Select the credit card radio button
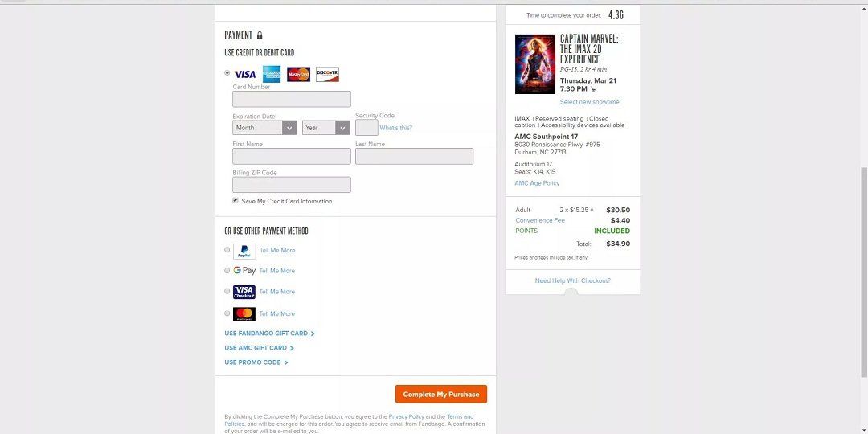868x434 pixels. click(227, 72)
